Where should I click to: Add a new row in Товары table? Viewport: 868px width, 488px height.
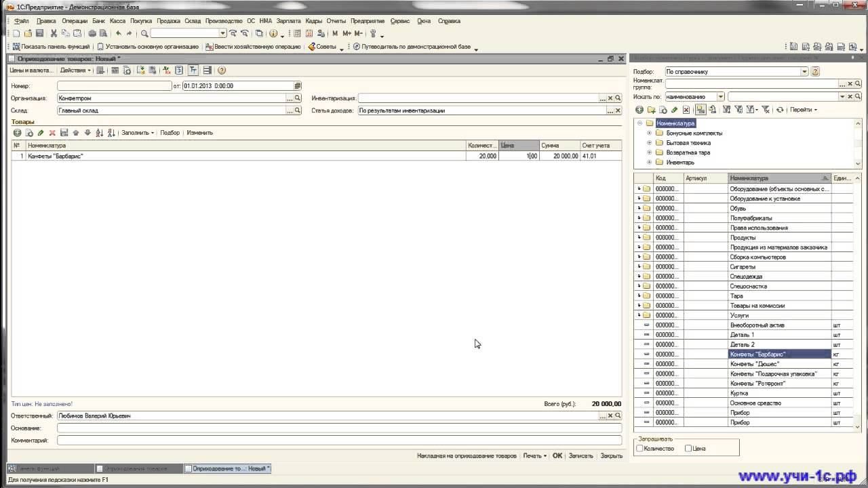pos(18,133)
